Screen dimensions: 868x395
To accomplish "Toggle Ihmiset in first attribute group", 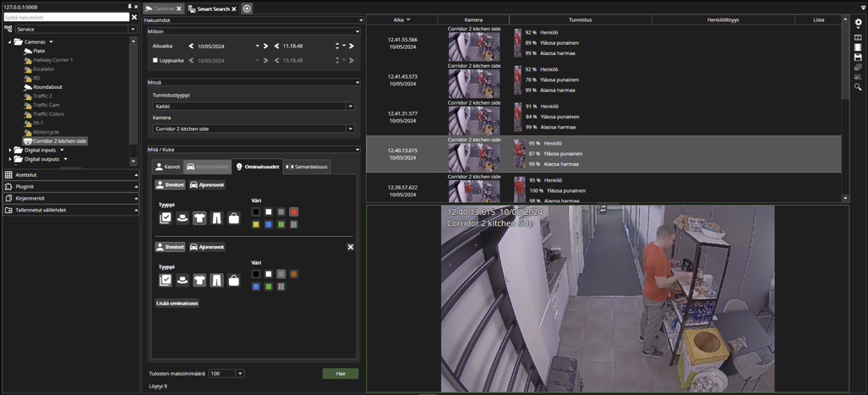I will [170, 185].
